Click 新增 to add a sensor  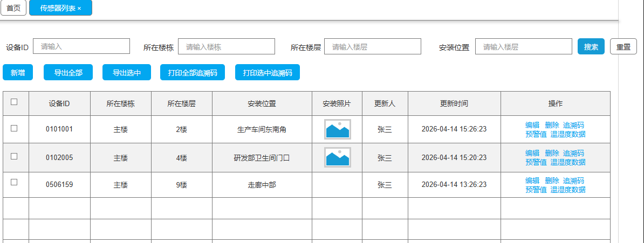click(x=18, y=72)
